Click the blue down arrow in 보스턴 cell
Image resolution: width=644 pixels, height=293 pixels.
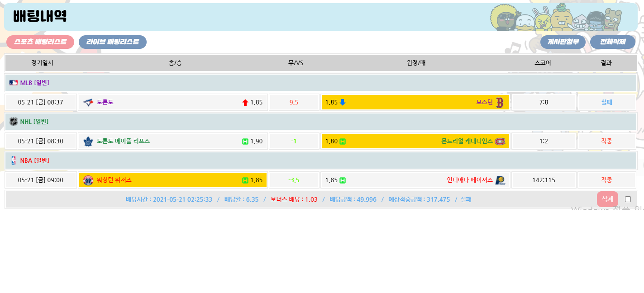[343, 102]
